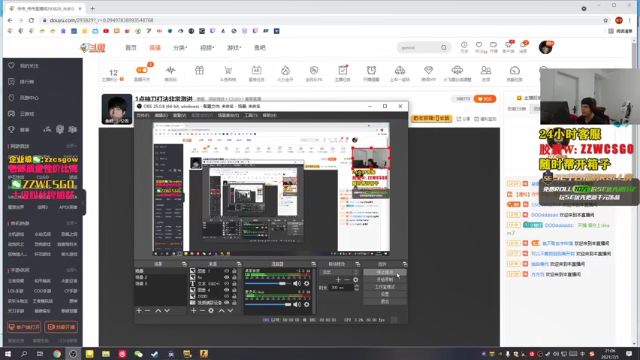Click 开始录制 button in OBS controls
The image size is (640, 360).
pyautogui.click(x=384, y=280)
